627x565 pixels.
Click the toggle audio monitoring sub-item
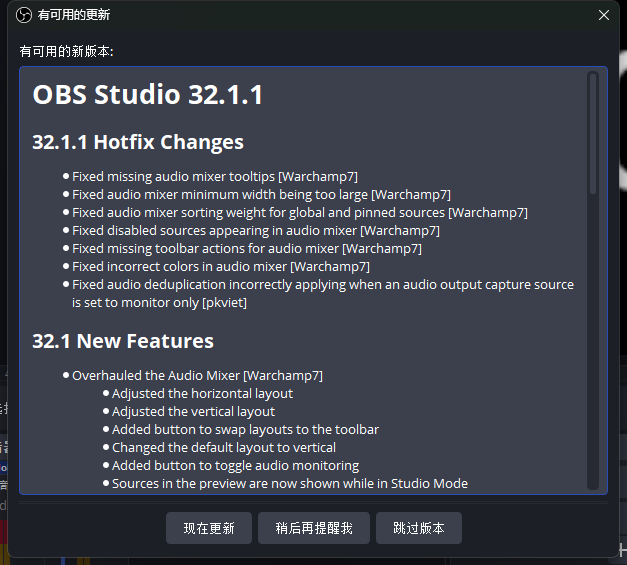point(235,466)
